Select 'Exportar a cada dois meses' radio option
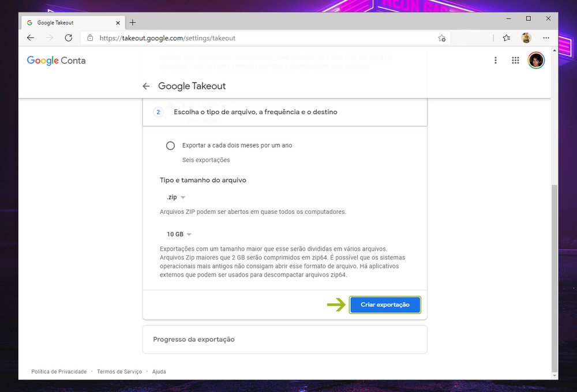Viewport: 577px width, 392px height. 170,146
